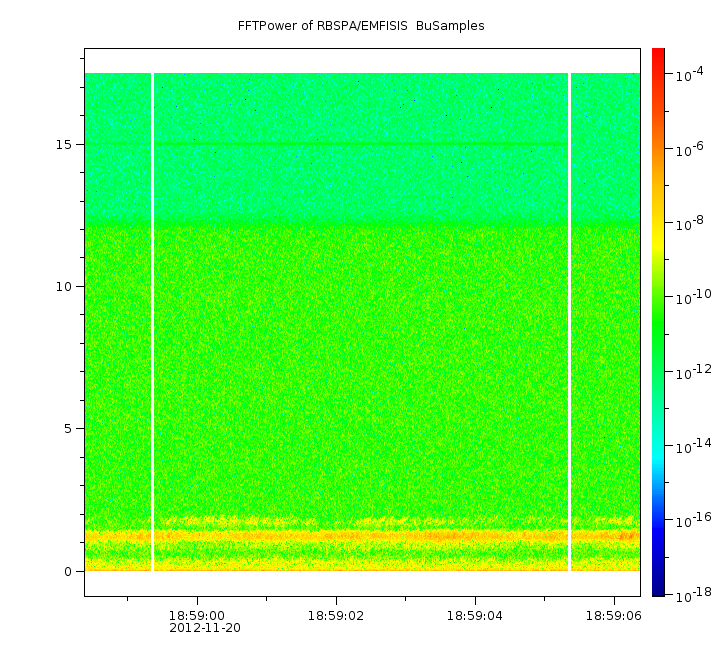Click the colorbar label 10^-6
The height and width of the screenshot is (656, 724).
click(x=690, y=149)
